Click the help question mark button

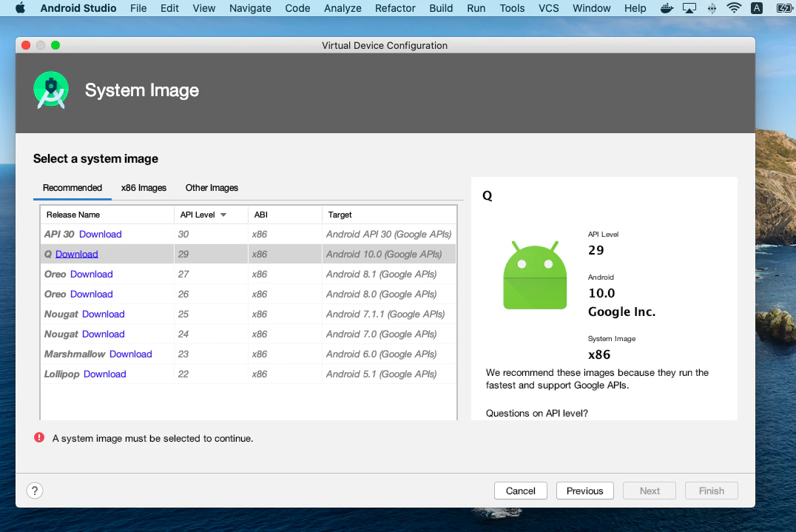(35, 491)
